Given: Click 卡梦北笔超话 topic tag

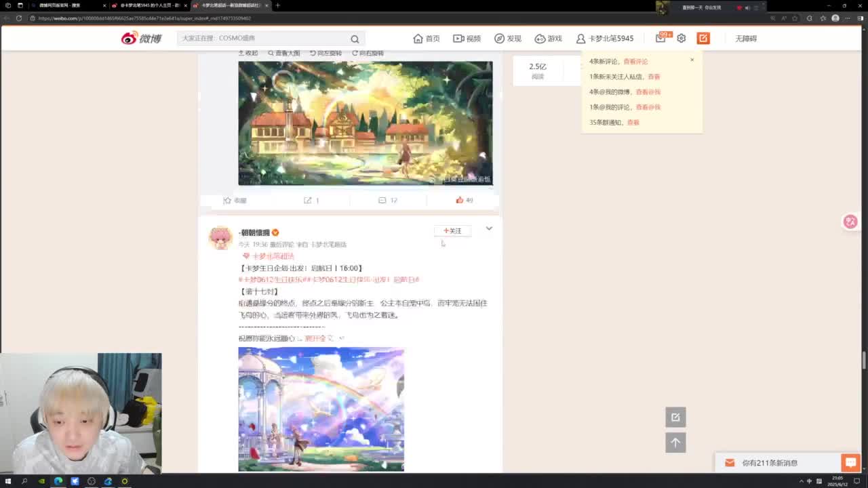Looking at the screenshot, I should tap(269, 256).
